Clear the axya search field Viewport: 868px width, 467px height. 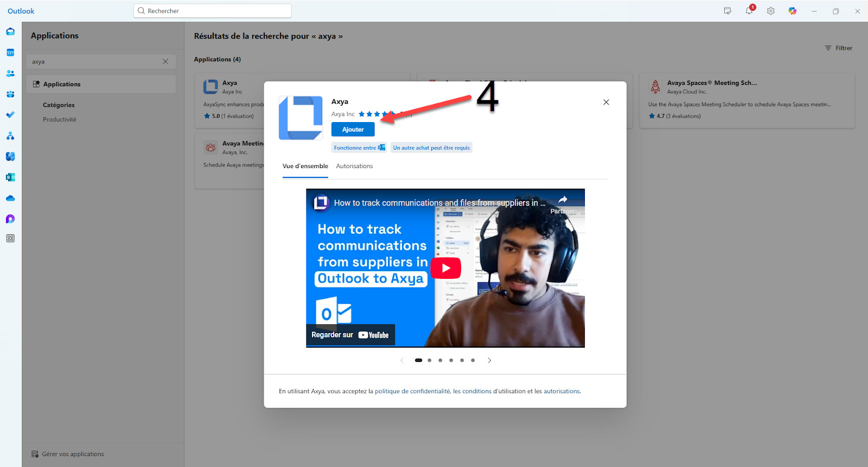click(165, 62)
